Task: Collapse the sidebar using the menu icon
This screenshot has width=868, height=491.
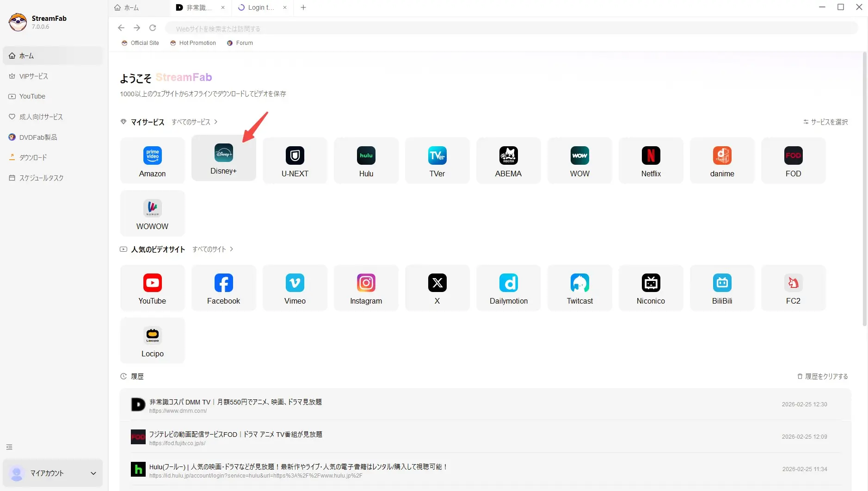Action: pyautogui.click(x=9, y=447)
